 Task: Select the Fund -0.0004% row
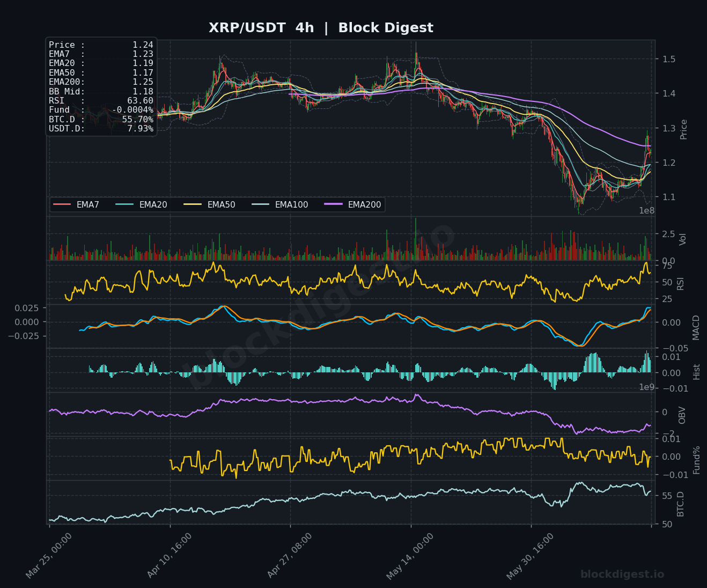click(101, 110)
